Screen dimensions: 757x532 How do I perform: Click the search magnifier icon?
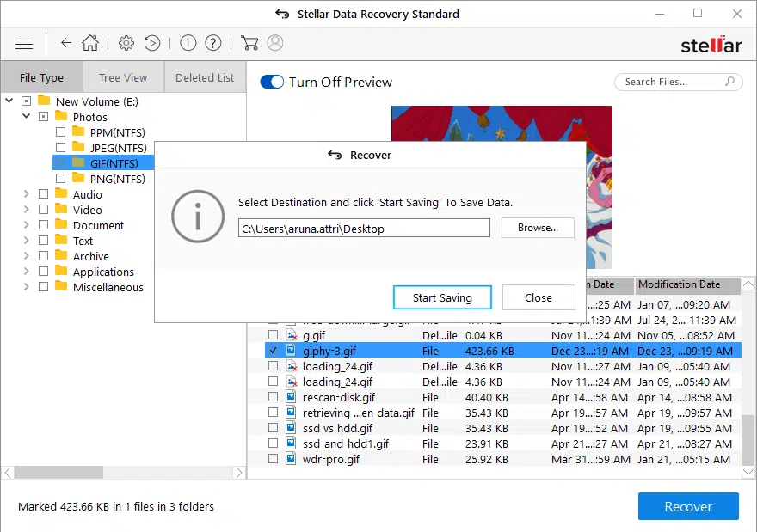pyautogui.click(x=730, y=82)
